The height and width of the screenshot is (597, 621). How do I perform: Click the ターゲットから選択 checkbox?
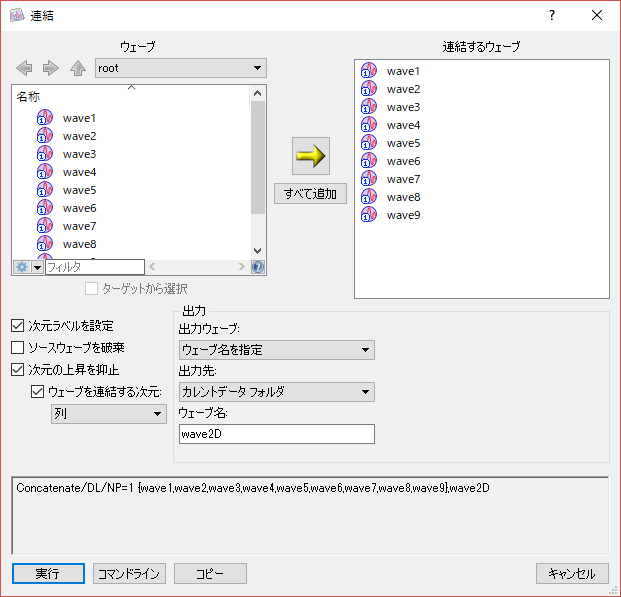point(91,289)
